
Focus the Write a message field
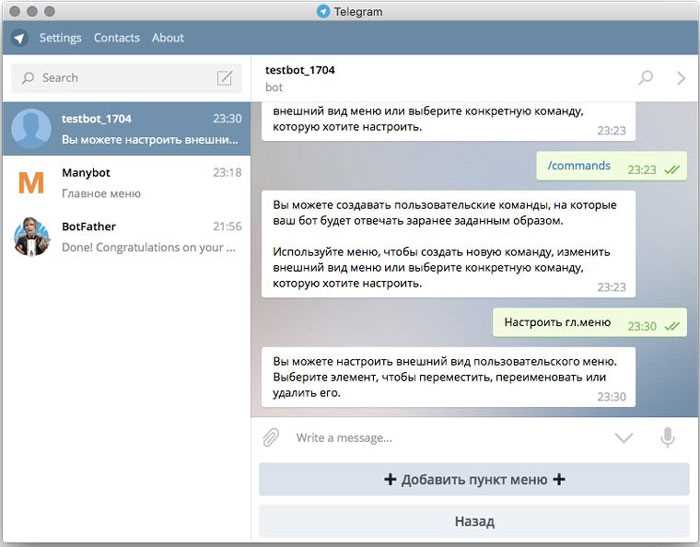pyautogui.click(x=449, y=438)
